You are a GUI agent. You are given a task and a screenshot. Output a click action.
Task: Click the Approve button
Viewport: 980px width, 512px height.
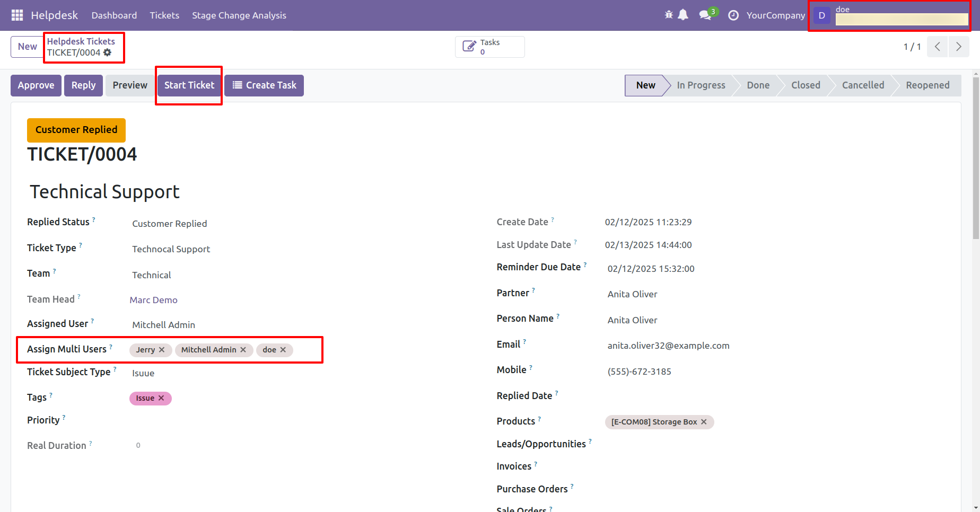click(36, 85)
